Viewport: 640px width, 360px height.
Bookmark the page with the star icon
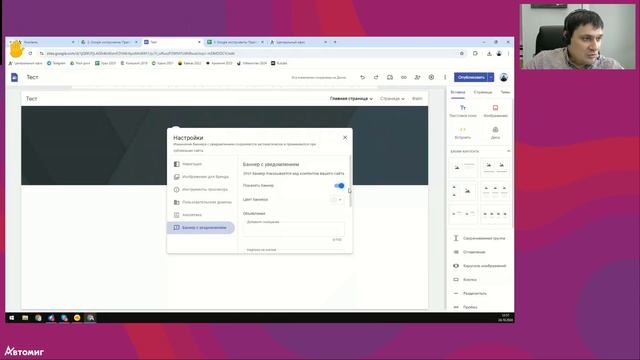[x=462, y=53]
